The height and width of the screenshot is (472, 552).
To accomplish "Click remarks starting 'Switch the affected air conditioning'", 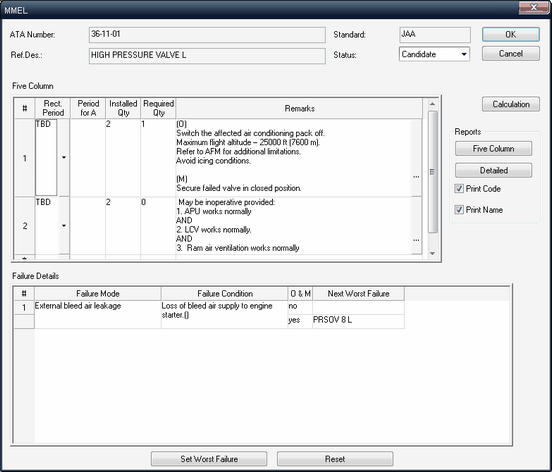I will pyautogui.click(x=293, y=158).
